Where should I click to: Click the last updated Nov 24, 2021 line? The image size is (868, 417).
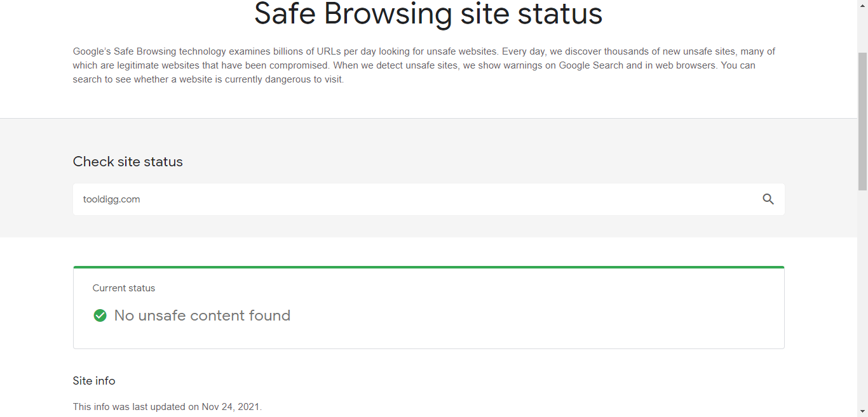click(x=167, y=407)
